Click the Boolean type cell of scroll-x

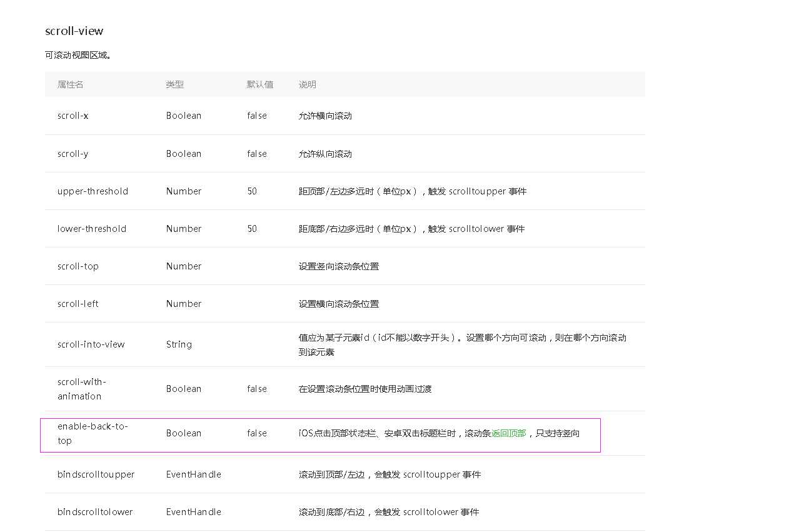click(183, 116)
